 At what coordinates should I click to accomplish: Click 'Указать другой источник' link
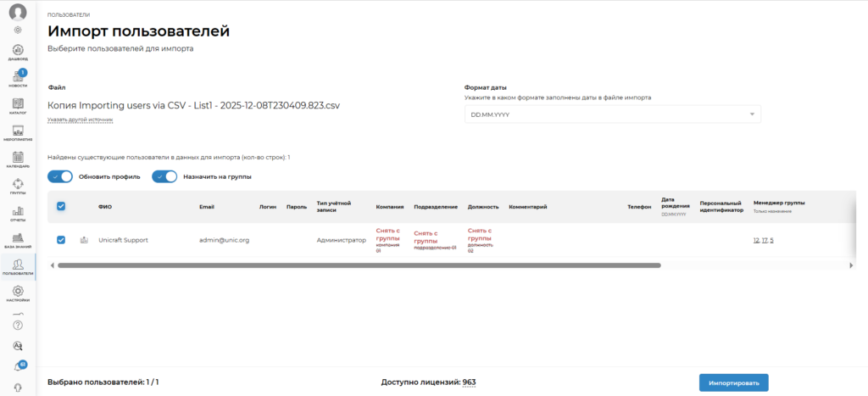(81, 120)
